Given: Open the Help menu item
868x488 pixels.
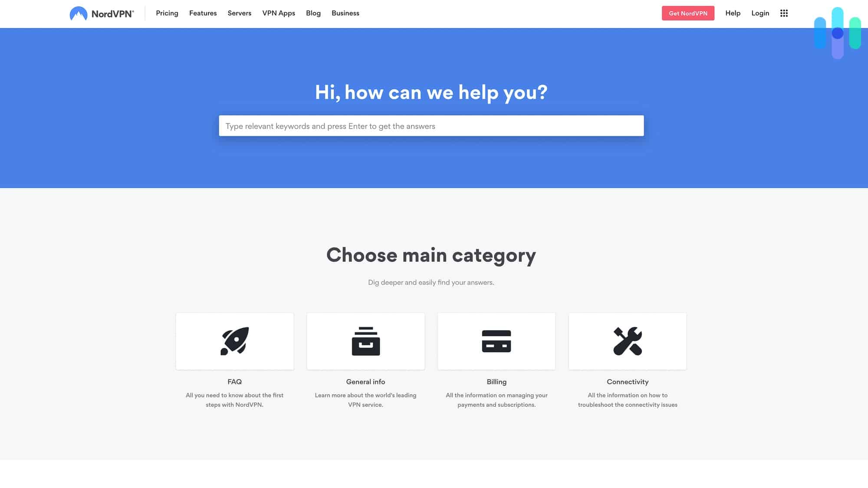Looking at the screenshot, I should (x=733, y=13).
